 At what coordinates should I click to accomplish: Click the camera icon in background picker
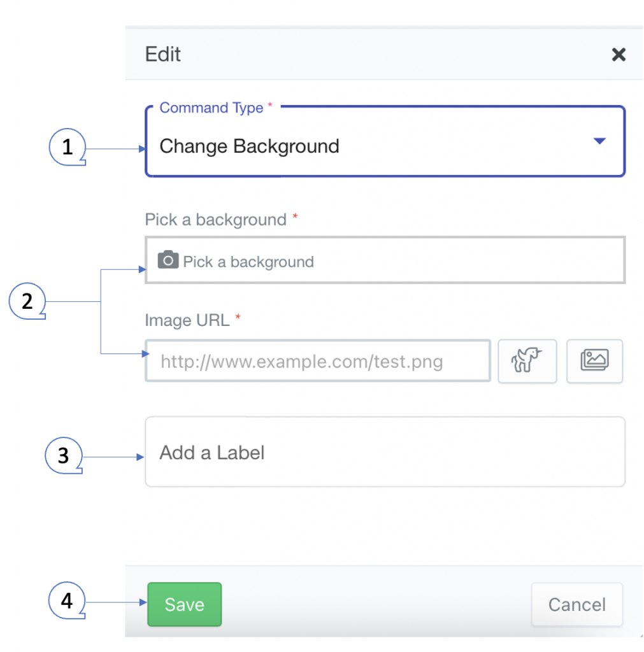[x=168, y=260]
